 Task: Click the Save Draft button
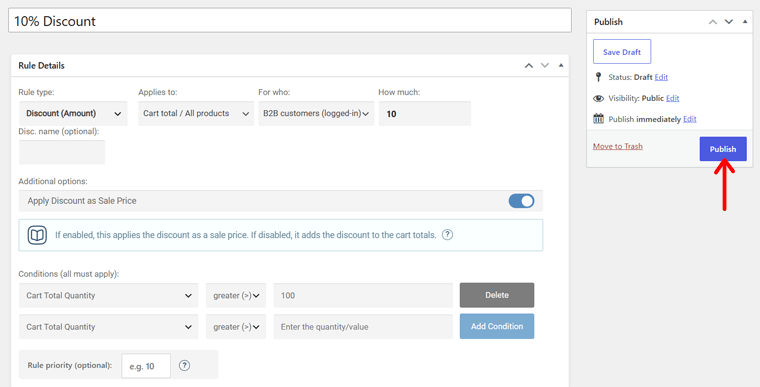point(622,52)
